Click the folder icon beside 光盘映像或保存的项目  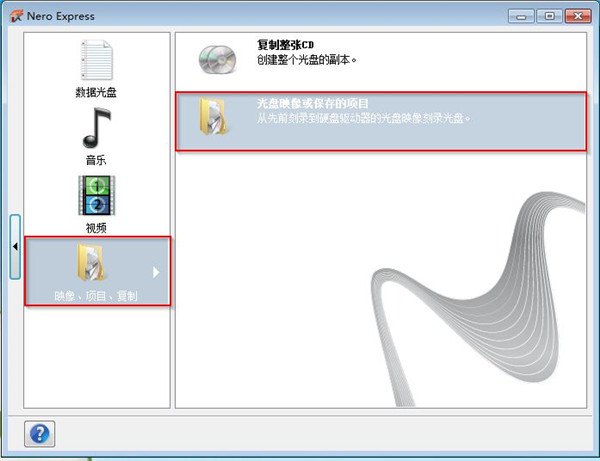pyautogui.click(x=215, y=116)
